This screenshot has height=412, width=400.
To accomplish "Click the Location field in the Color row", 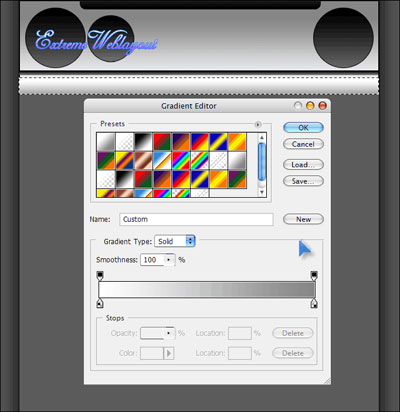I will pyautogui.click(x=240, y=353).
